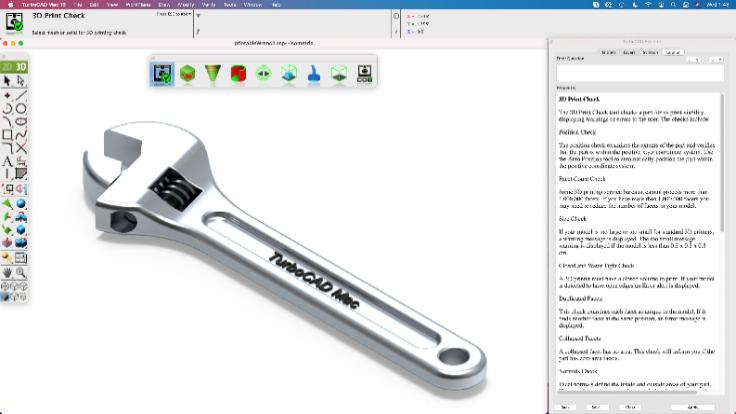Click the selected rightmost tab in side panel
The width and height of the screenshot is (736, 414).
click(x=673, y=53)
